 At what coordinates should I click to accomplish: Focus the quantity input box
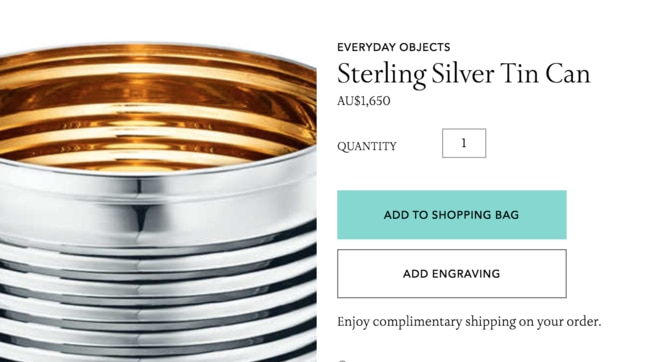(x=464, y=143)
